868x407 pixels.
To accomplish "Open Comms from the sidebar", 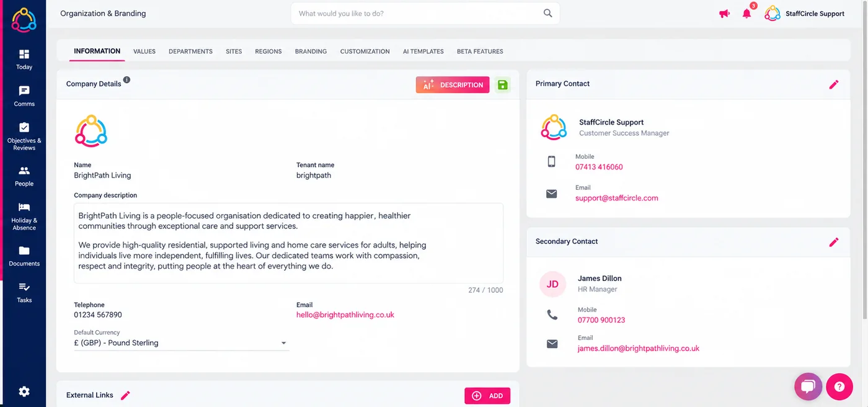I will (x=24, y=97).
